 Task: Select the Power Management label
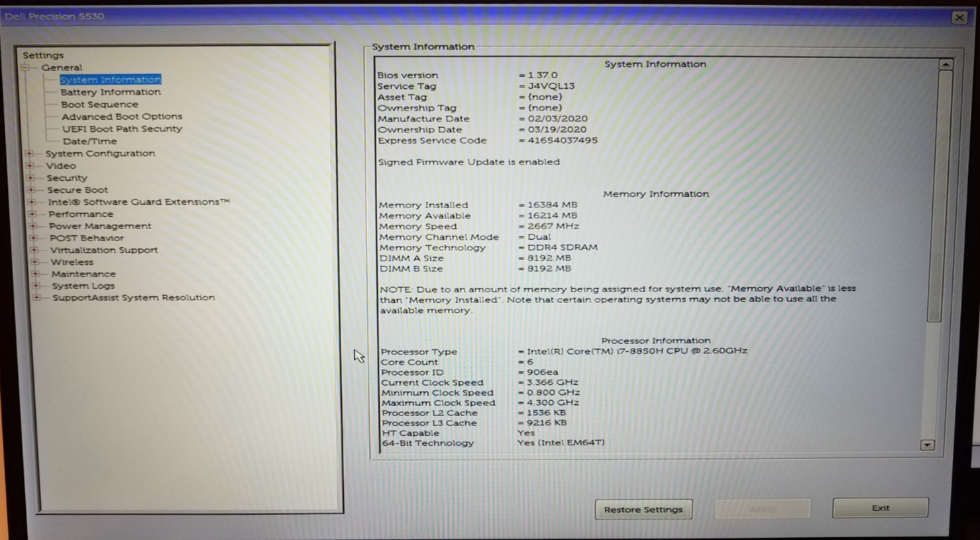(x=100, y=226)
